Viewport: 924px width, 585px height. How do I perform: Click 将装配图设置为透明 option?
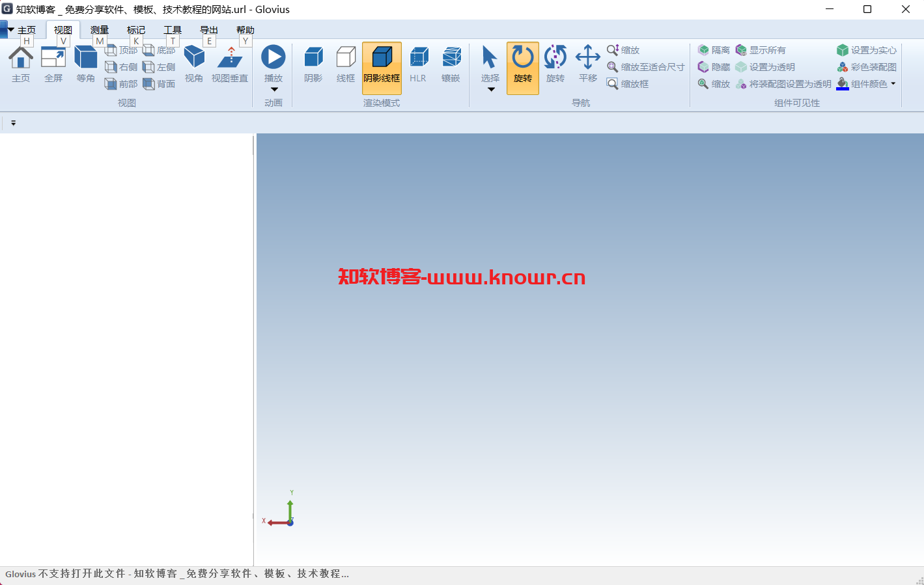(x=783, y=84)
